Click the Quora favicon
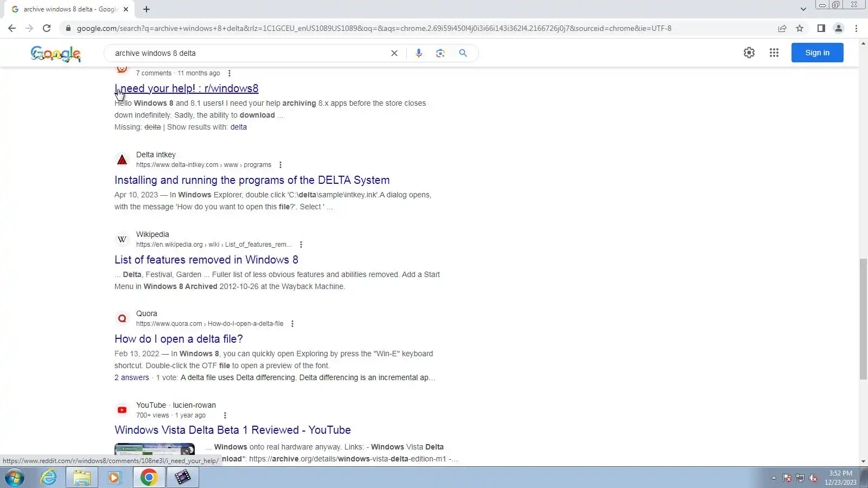 [122, 318]
